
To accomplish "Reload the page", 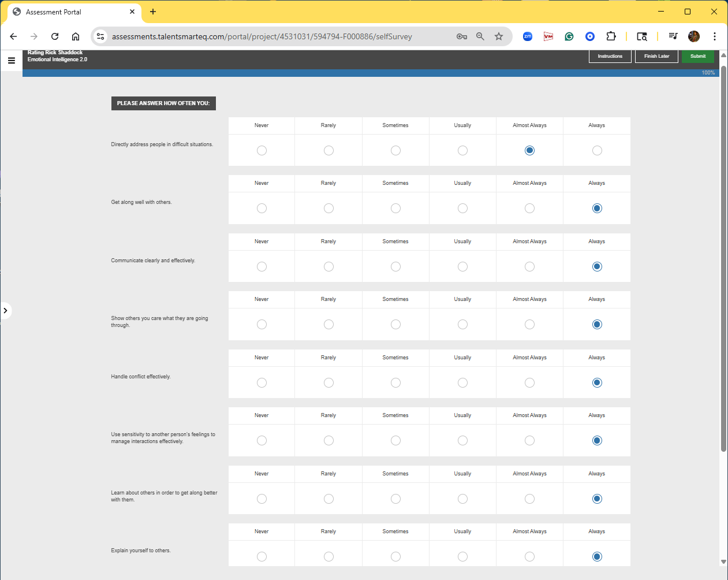I will pos(55,36).
